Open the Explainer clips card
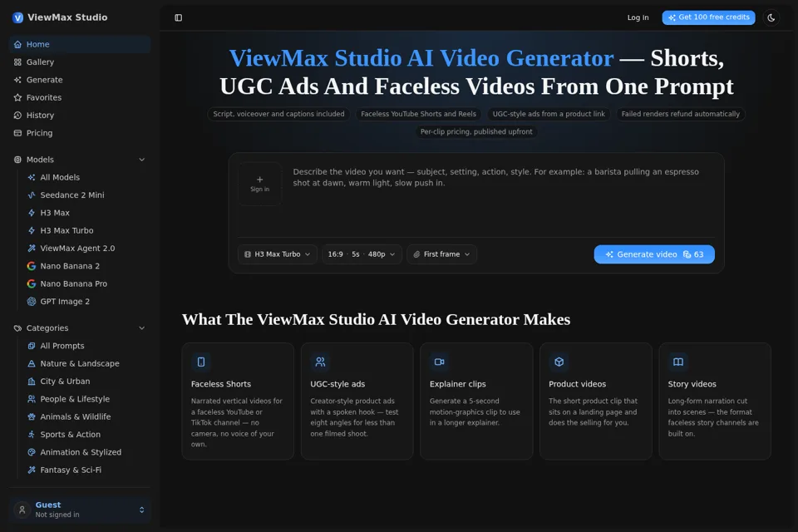Image resolution: width=798 pixels, height=532 pixels. coord(476,401)
